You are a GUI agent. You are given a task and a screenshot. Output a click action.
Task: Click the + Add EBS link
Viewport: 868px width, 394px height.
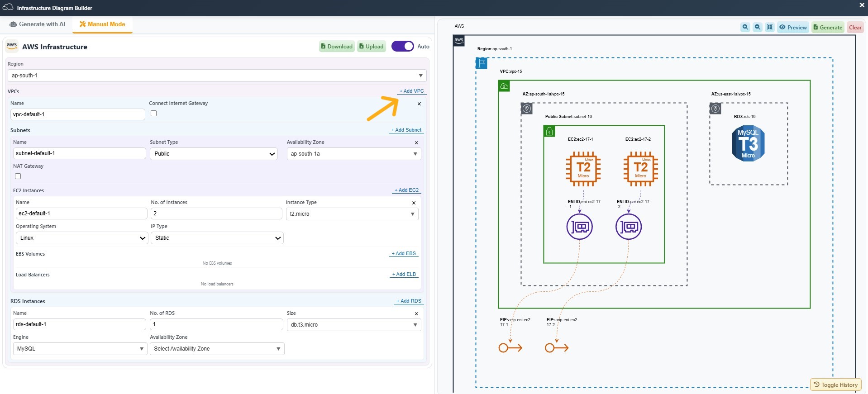[x=404, y=253]
